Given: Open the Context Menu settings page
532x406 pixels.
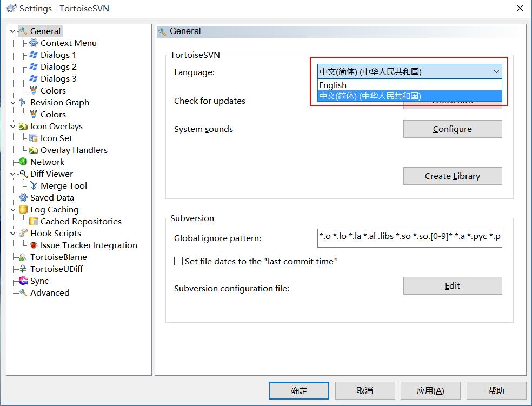Looking at the screenshot, I should click(x=69, y=43).
